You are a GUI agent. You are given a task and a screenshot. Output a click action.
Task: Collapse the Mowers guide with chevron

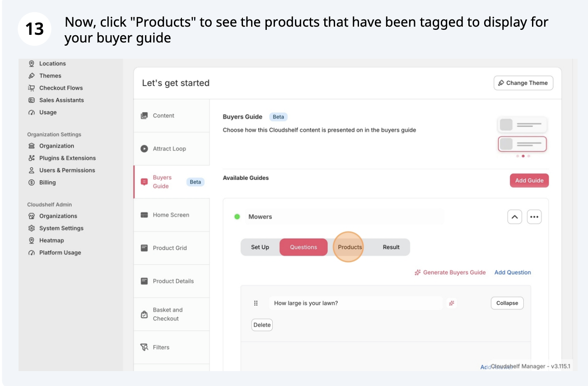point(514,217)
